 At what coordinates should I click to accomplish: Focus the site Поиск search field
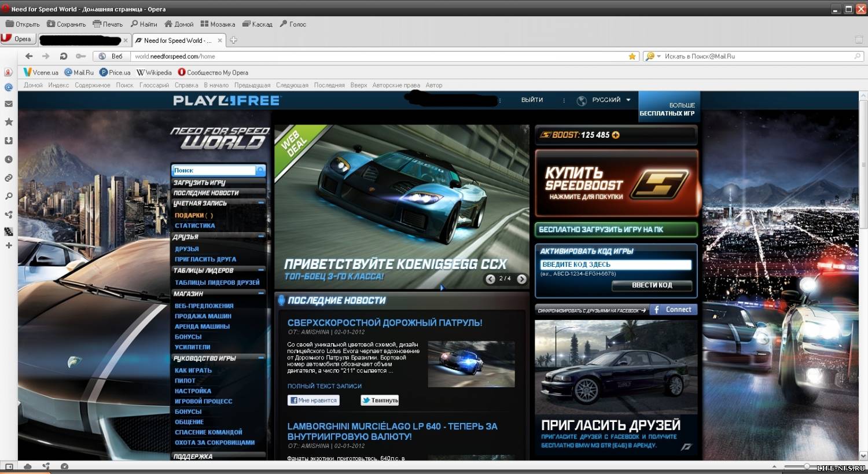pyautogui.click(x=214, y=170)
